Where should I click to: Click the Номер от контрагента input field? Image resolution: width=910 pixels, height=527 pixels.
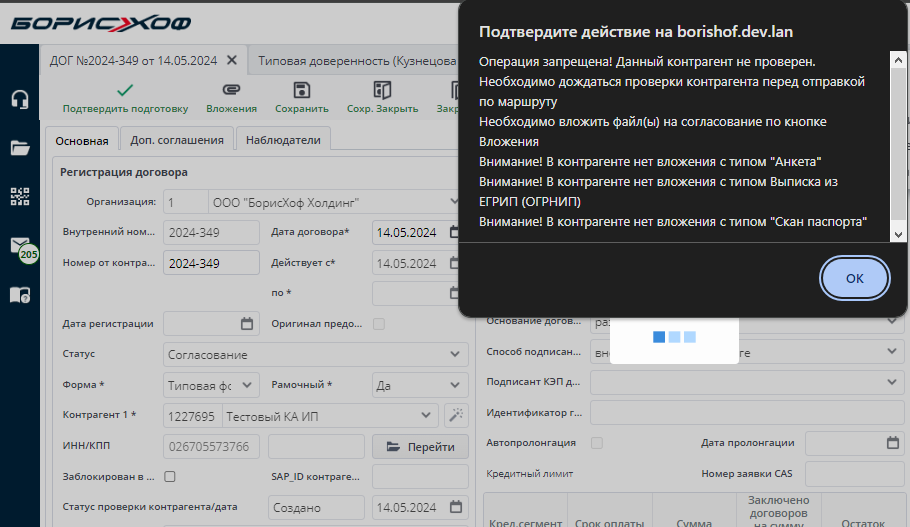tap(211, 264)
